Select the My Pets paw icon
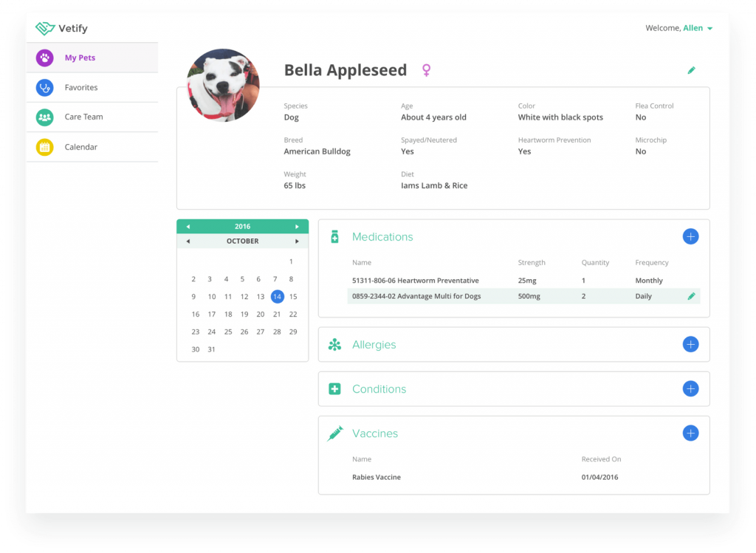Viewport: 756px width, 553px height. pos(44,58)
